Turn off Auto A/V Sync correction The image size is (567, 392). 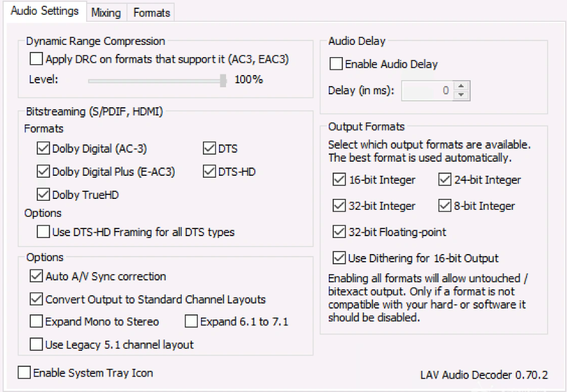coord(37,277)
